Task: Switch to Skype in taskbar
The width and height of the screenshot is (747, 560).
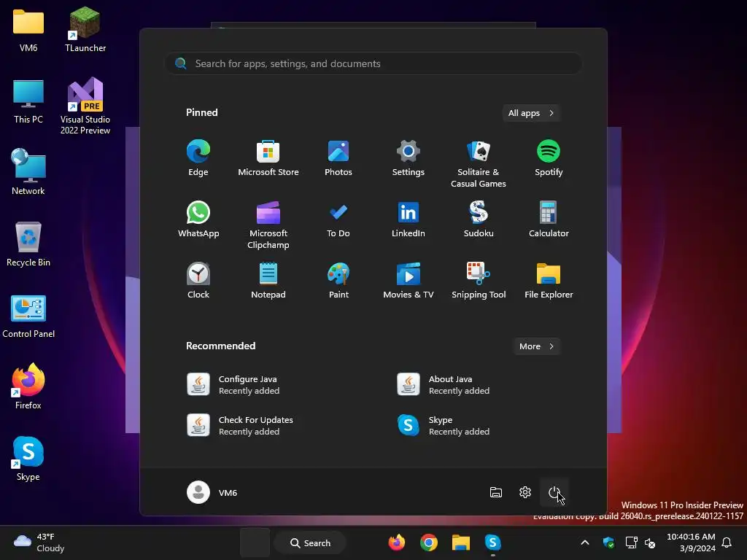Action: (x=492, y=542)
